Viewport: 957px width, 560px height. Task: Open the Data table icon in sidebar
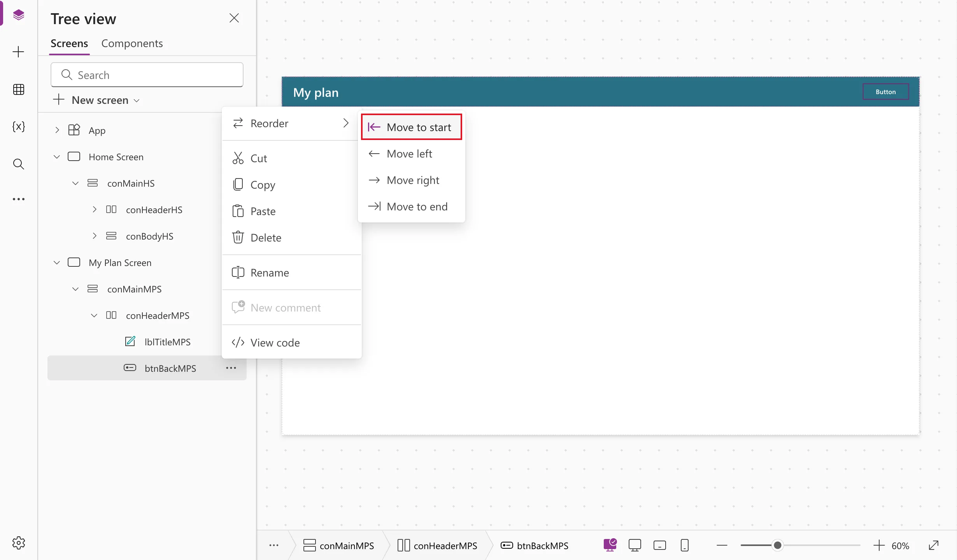(x=18, y=89)
